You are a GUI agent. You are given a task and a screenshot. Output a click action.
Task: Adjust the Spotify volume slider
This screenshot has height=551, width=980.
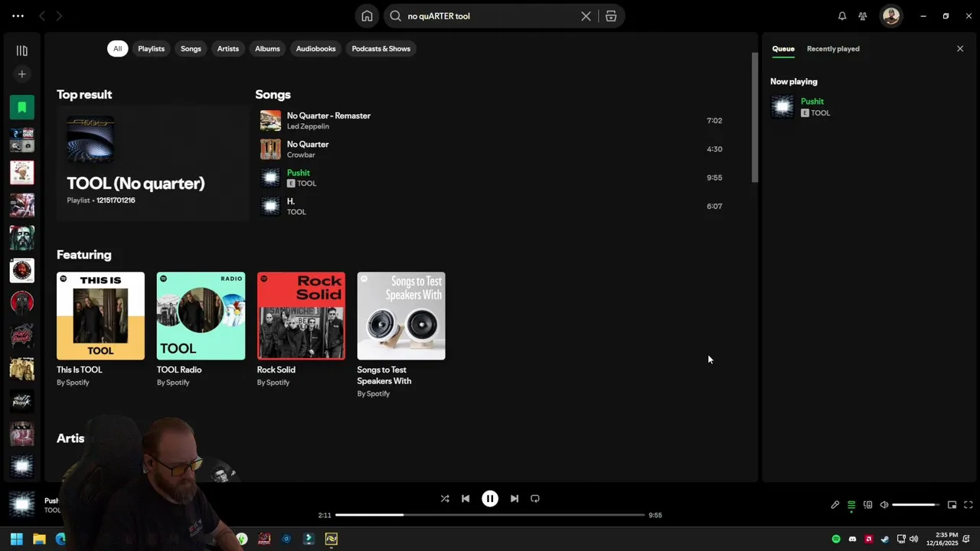tap(916, 505)
